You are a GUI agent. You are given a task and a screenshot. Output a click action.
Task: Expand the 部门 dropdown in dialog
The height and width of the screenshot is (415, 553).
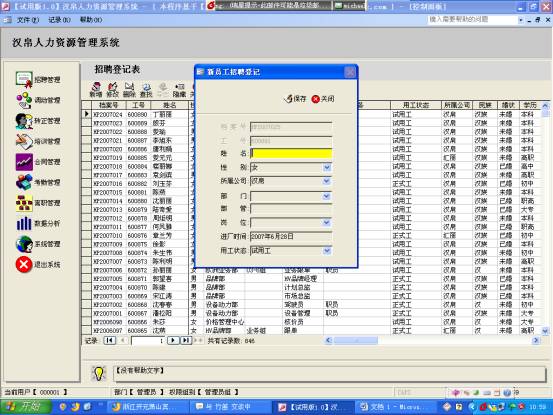pos(327,196)
